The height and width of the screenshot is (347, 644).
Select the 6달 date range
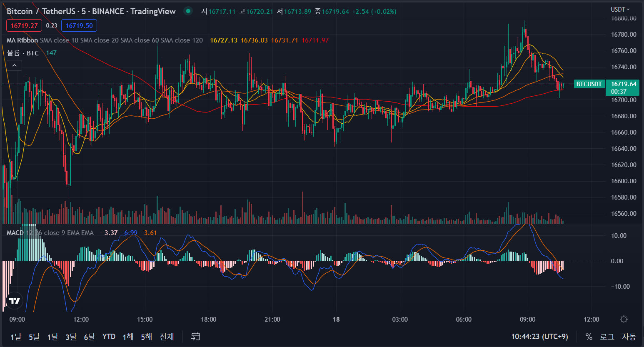coord(89,337)
